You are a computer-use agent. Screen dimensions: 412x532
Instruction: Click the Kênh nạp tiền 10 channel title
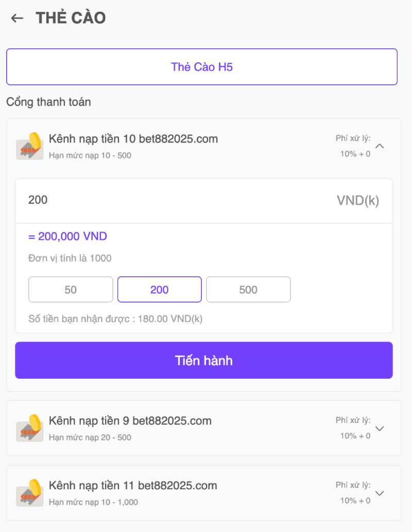click(133, 138)
